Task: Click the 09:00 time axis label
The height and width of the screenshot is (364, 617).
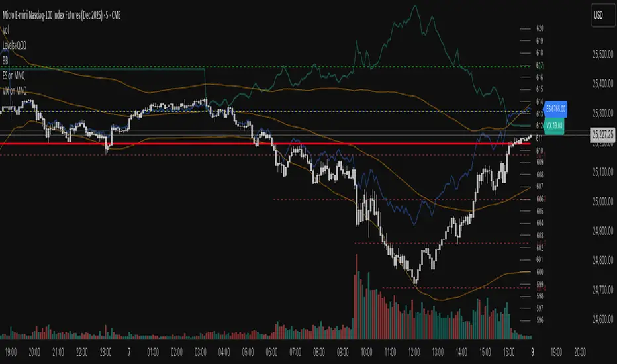Action: [343, 352]
